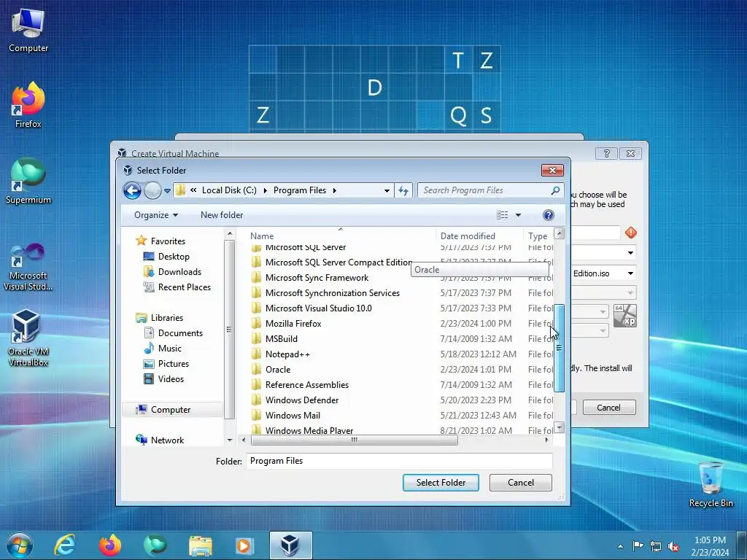747x560 pixels.
Task: Click the red warning icon in Create Virtual Machine
Action: (631, 233)
